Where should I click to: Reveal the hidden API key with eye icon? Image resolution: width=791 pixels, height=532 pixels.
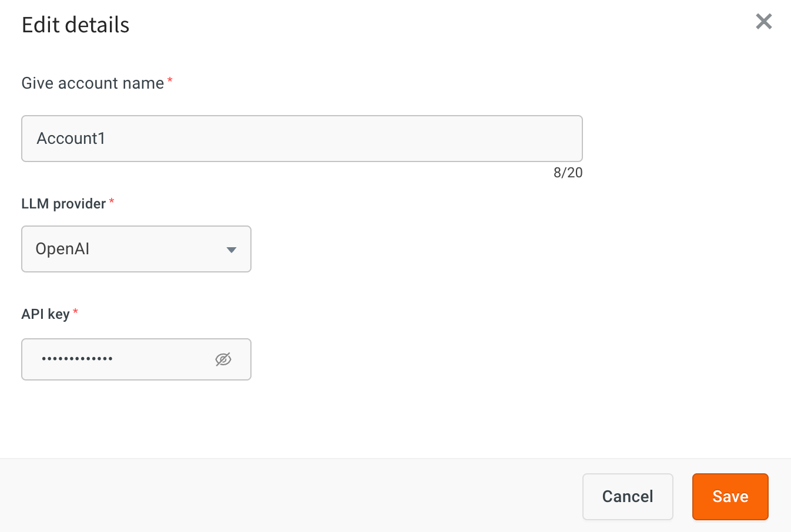(x=223, y=359)
